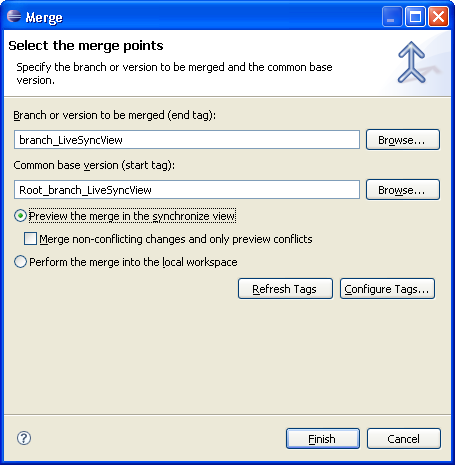The image size is (455, 465).
Task: Click Finish to complete the merge
Action: tap(323, 439)
